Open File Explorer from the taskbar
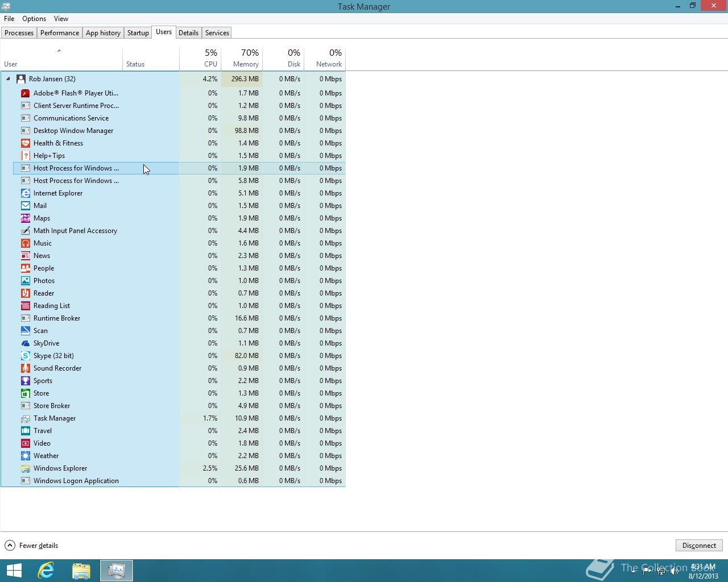Screen dimensions: 728x582 [81, 571]
